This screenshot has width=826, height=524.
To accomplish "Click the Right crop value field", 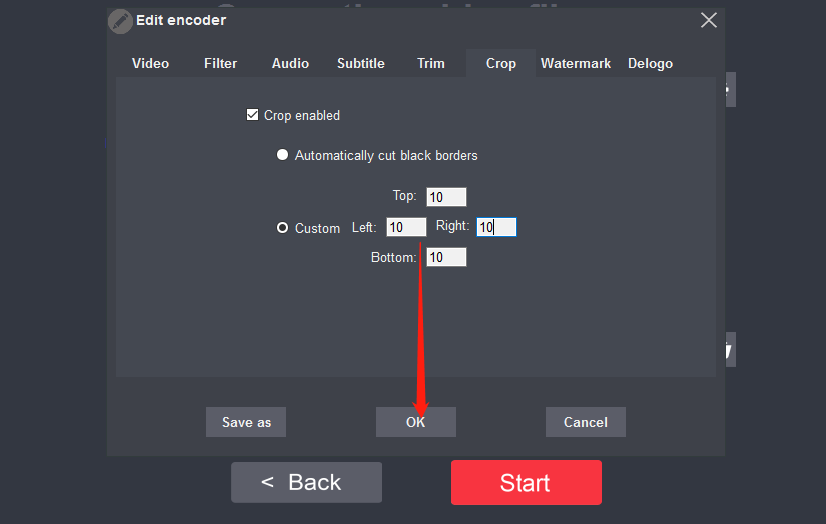I will [x=496, y=227].
